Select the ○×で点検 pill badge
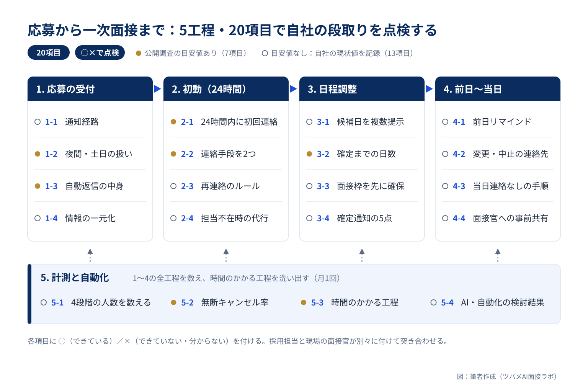The height and width of the screenshot is (392, 588). [x=100, y=53]
